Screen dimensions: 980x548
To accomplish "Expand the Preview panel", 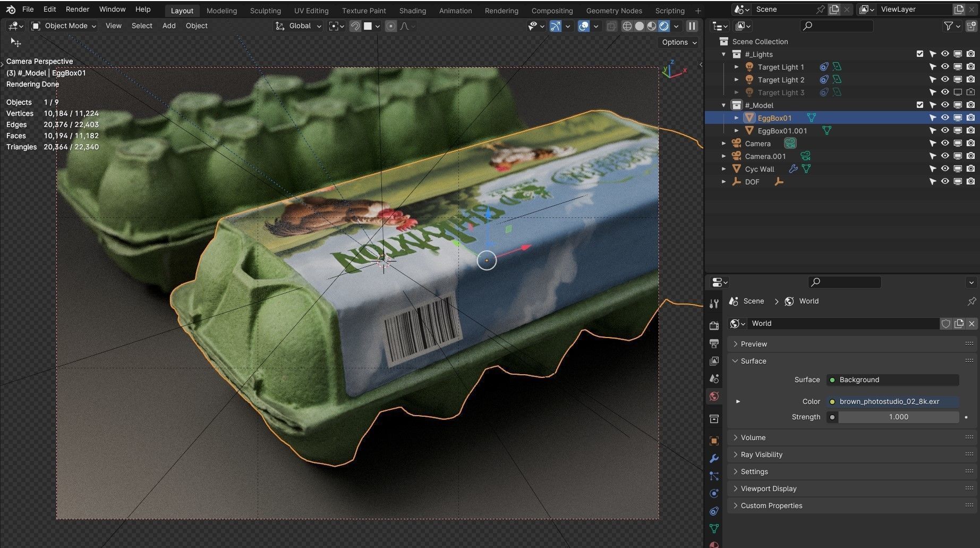I will click(x=852, y=344).
